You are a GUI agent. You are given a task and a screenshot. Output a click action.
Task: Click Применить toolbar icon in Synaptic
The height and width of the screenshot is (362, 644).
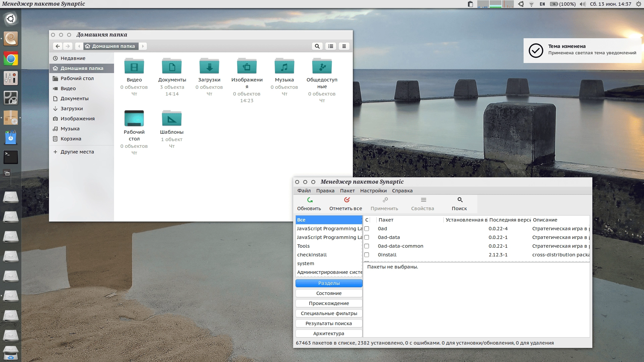coord(385,200)
